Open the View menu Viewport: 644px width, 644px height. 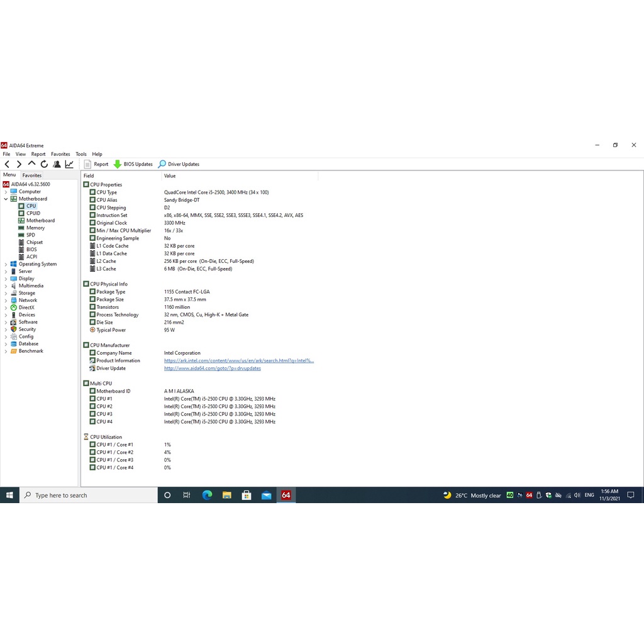pos(21,154)
